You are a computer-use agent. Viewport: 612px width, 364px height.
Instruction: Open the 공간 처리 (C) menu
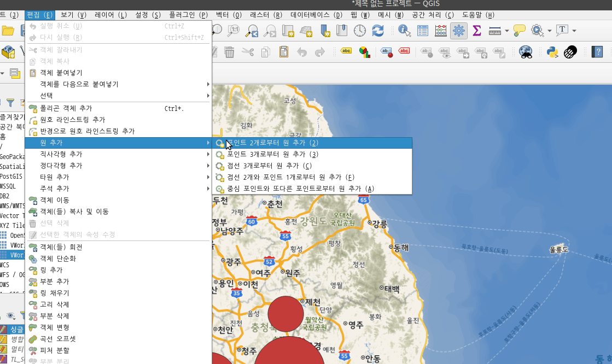tap(433, 15)
